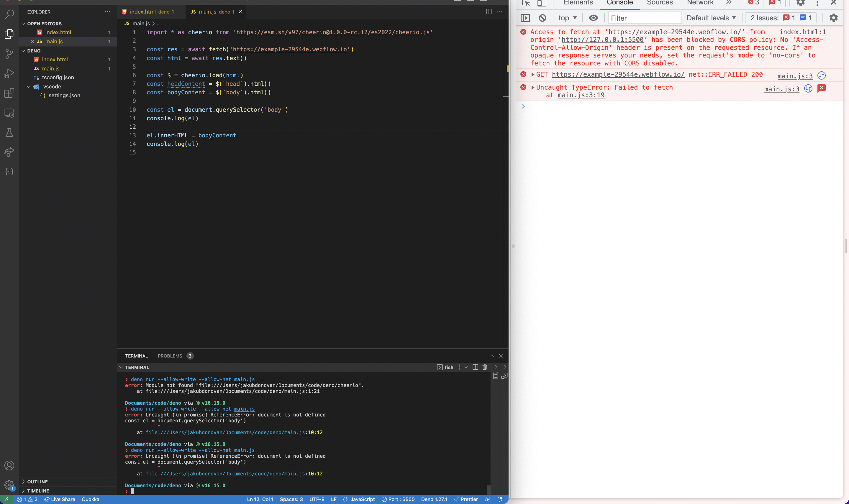
Task: Split the editor right
Action: click(489, 11)
